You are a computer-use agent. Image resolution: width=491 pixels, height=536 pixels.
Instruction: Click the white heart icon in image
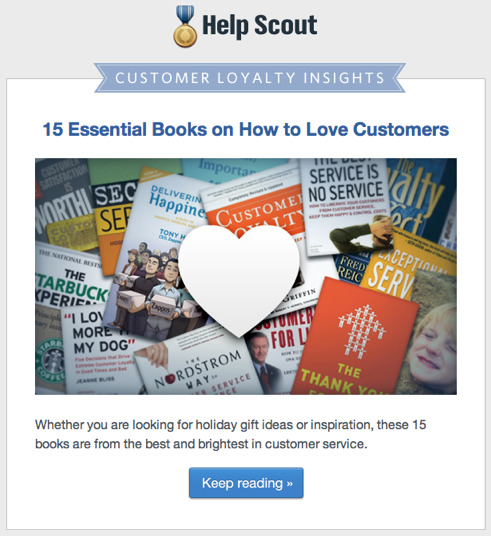(x=239, y=279)
